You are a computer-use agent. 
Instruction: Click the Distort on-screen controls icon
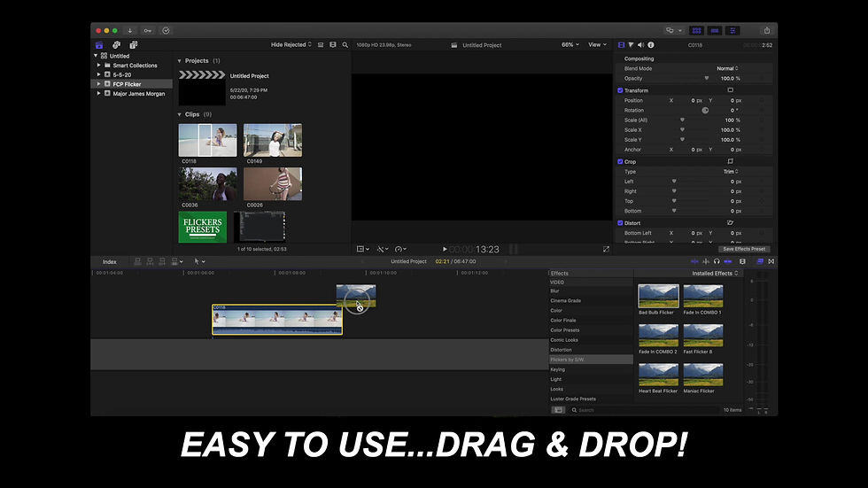[730, 223]
